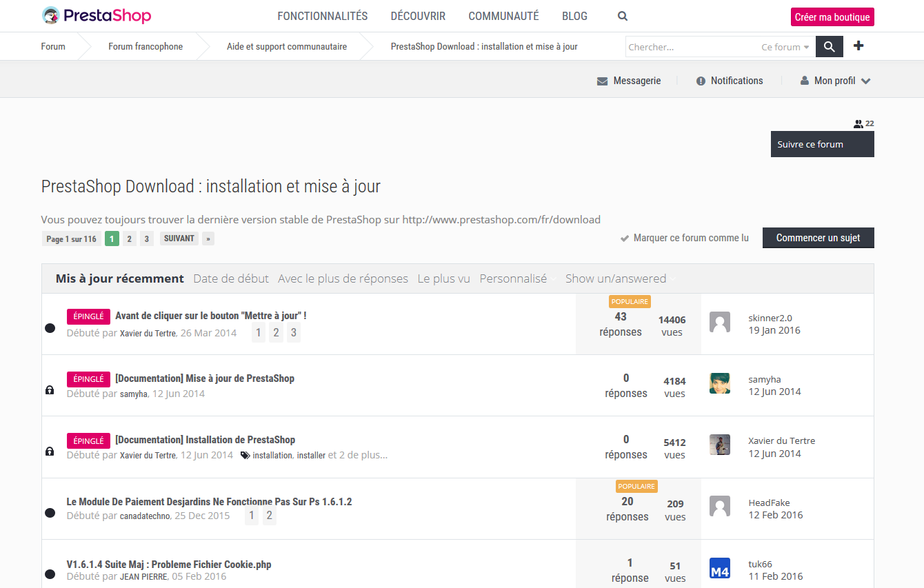Submit forum search with dark magnifier button

click(x=830, y=47)
